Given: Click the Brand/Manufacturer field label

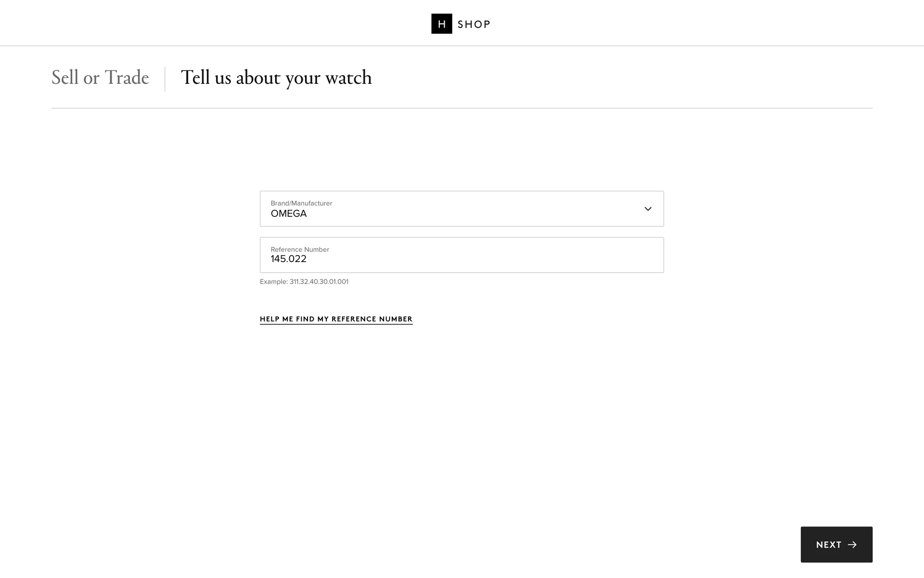Looking at the screenshot, I should click(x=301, y=203).
